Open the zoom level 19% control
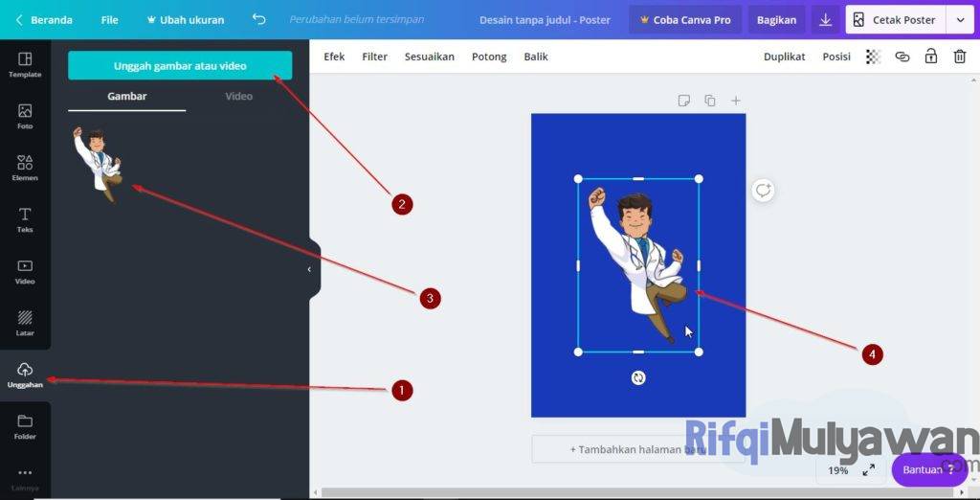The width and height of the screenshot is (980, 500). 838,470
